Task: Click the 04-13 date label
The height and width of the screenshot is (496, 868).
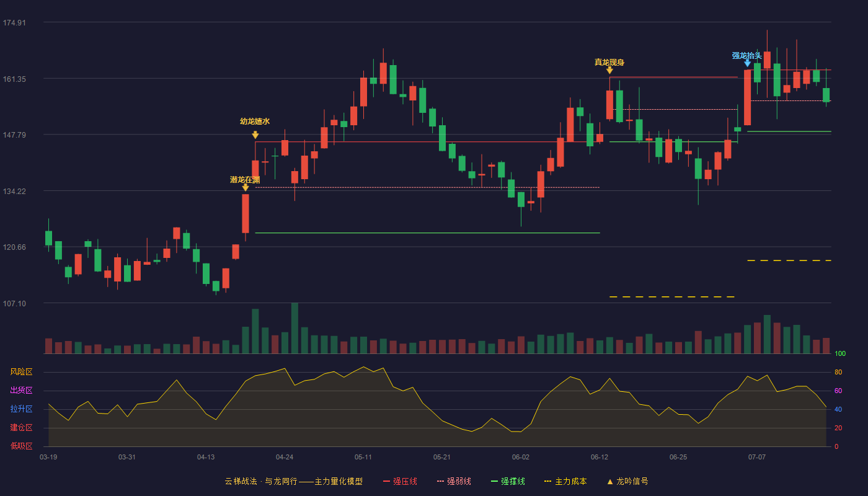Action: click(x=206, y=457)
